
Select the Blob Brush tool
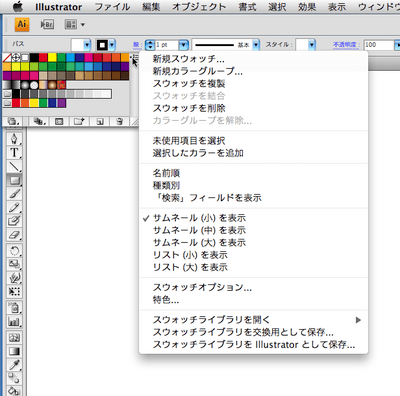point(14,221)
